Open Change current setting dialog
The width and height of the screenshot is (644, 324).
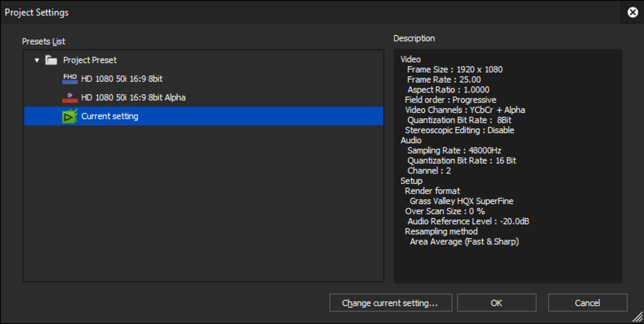point(391,303)
